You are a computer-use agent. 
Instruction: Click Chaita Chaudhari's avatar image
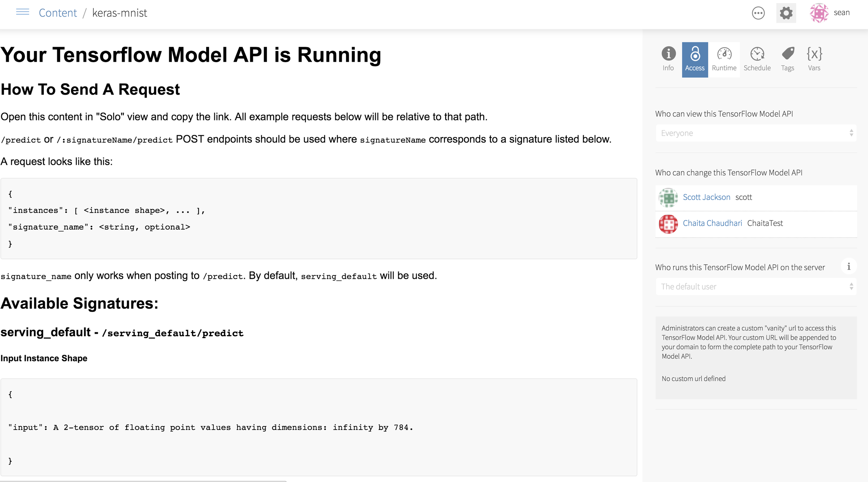[x=668, y=223]
